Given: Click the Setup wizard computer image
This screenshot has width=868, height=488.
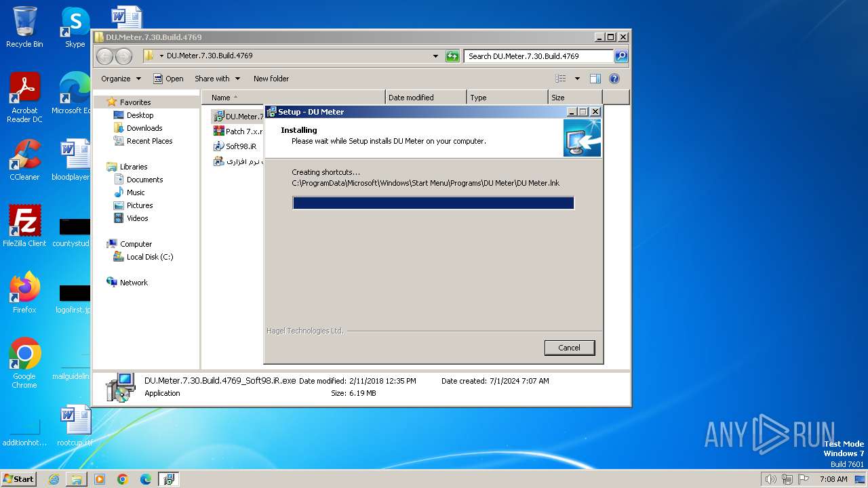Looking at the screenshot, I should click(x=582, y=138).
